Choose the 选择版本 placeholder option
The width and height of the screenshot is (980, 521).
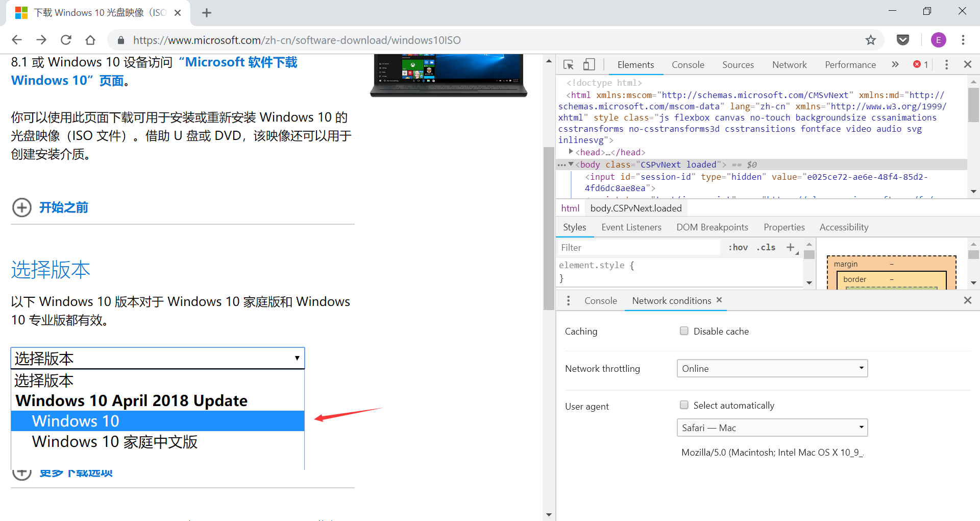[158, 381]
